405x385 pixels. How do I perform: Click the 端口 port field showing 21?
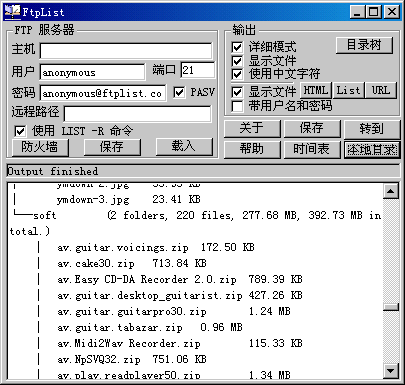point(198,70)
